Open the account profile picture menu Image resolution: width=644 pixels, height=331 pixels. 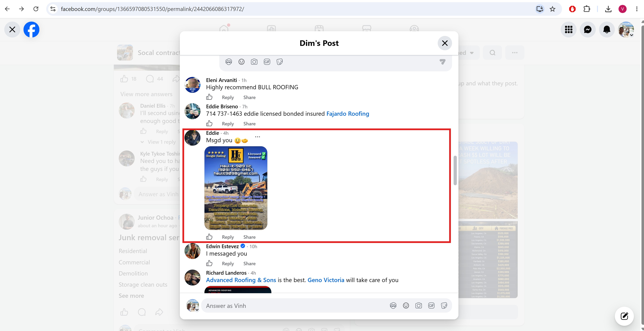pos(626,30)
